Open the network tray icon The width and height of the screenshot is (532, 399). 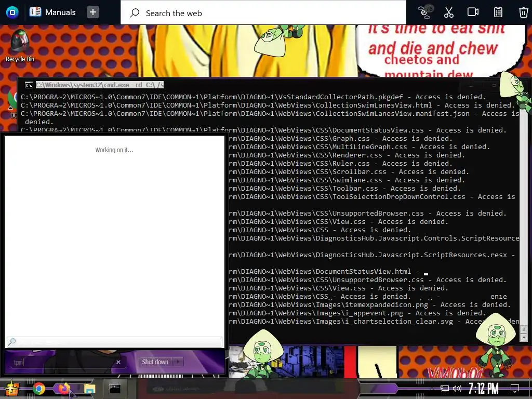[444, 389]
